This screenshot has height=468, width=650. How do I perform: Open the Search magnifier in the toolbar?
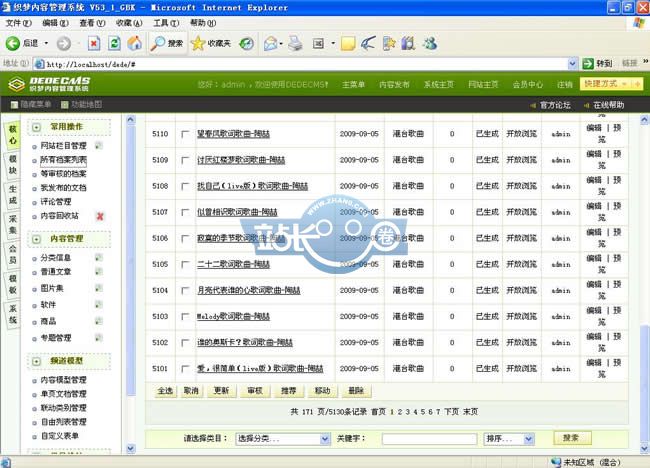point(158,43)
